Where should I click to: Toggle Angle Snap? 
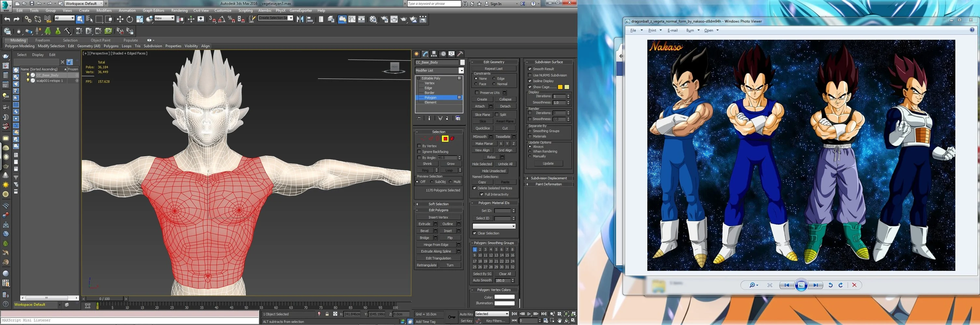point(222,19)
